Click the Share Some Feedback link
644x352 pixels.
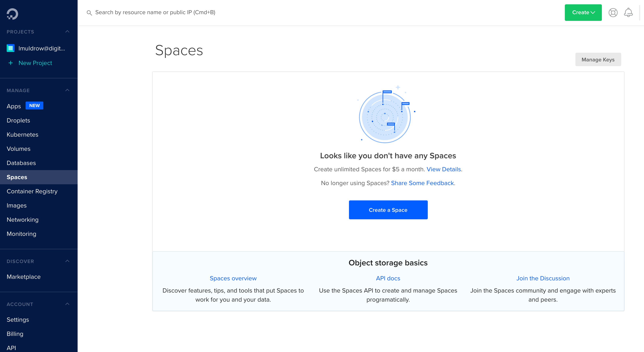click(x=422, y=183)
